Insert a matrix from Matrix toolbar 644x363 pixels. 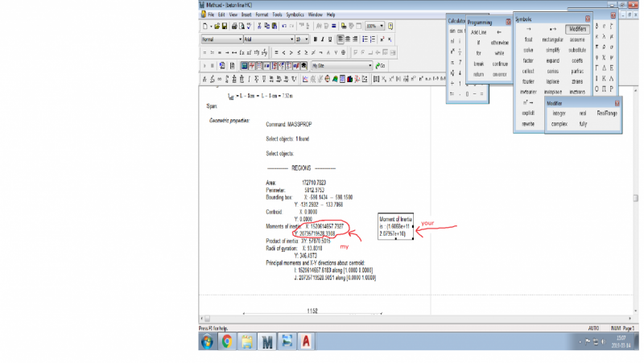(x=376, y=79)
